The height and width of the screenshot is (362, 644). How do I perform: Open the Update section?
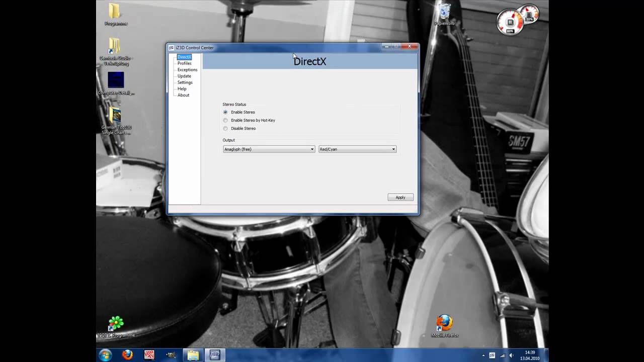(x=184, y=76)
